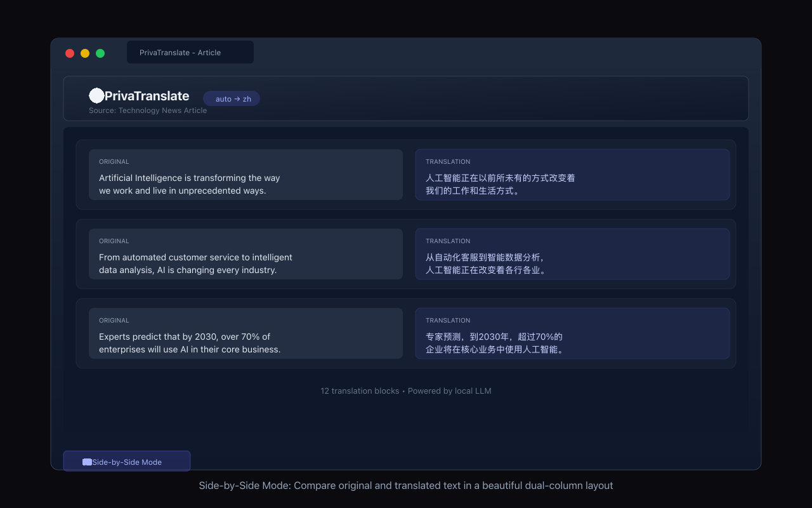Click the small icon inside Side-by-Side Mode button
Viewport: 812px width, 508px height.
87,461
